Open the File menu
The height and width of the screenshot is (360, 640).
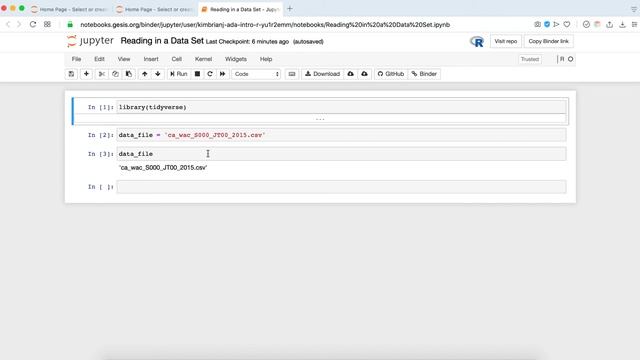pos(76,59)
